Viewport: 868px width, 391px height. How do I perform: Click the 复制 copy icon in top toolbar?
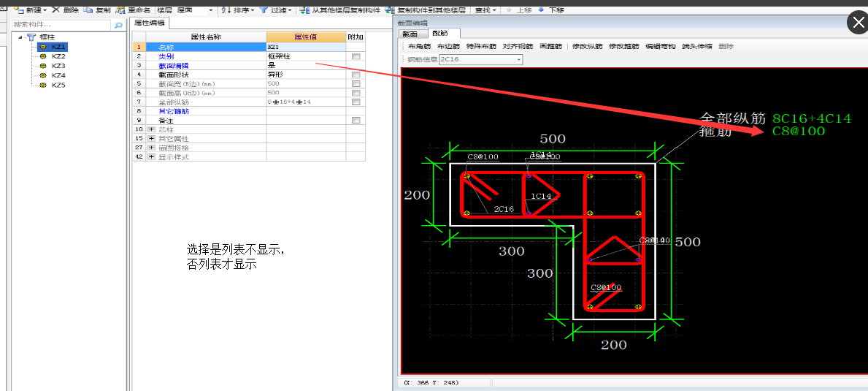88,10
